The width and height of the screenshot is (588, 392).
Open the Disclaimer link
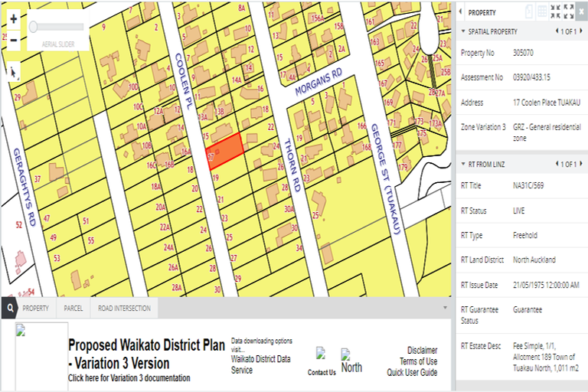(x=422, y=350)
